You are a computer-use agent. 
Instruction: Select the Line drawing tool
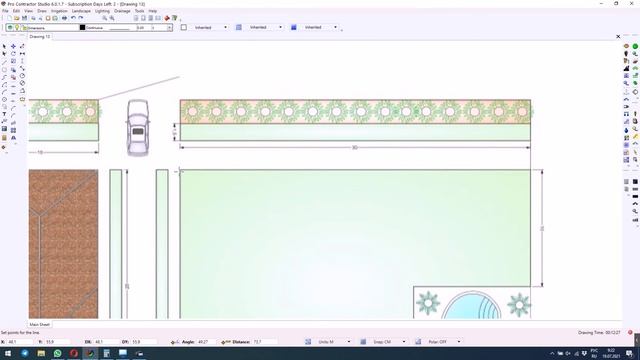click(x=4, y=62)
